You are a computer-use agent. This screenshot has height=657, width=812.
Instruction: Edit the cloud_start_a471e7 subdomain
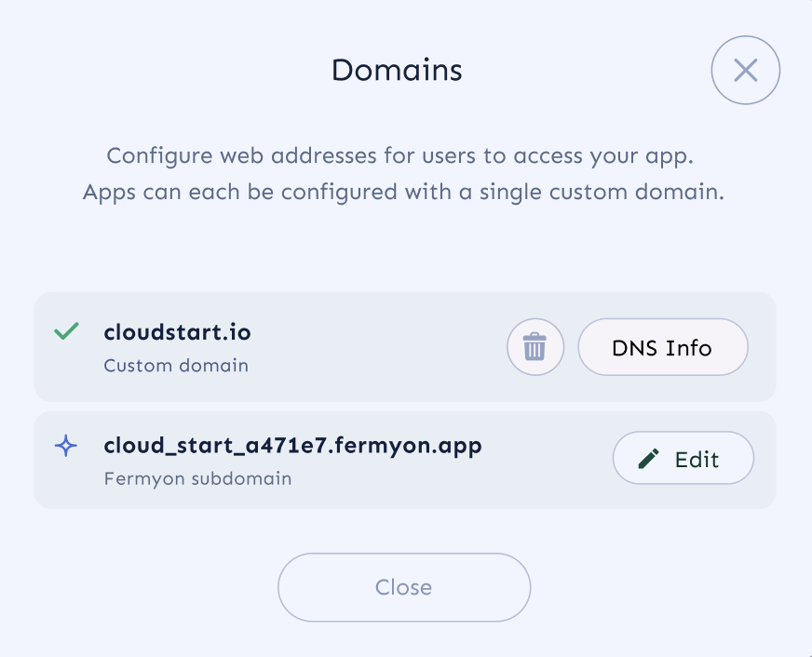(683, 458)
